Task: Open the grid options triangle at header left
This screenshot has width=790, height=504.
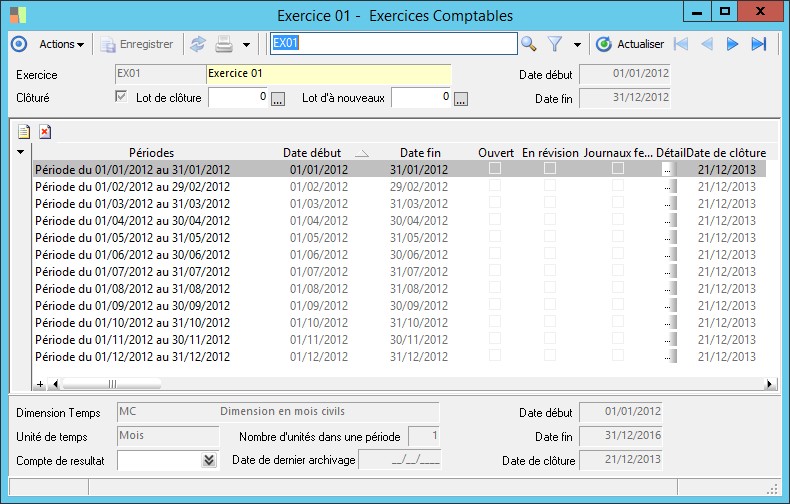Action: click(21, 152)
